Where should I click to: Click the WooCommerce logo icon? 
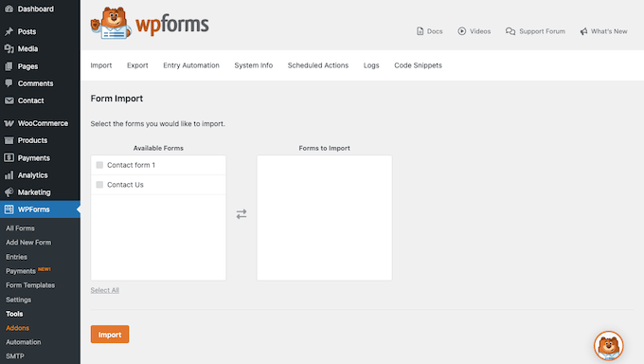(9, 123)
